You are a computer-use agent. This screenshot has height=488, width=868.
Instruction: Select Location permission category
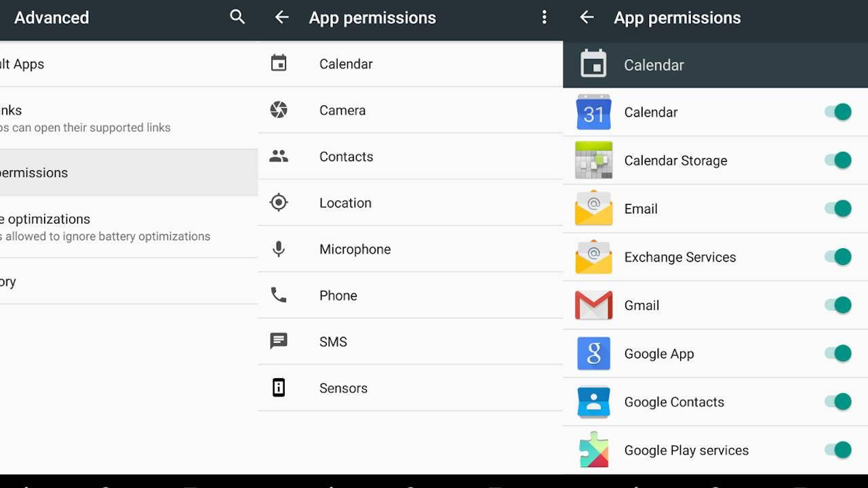410,203
